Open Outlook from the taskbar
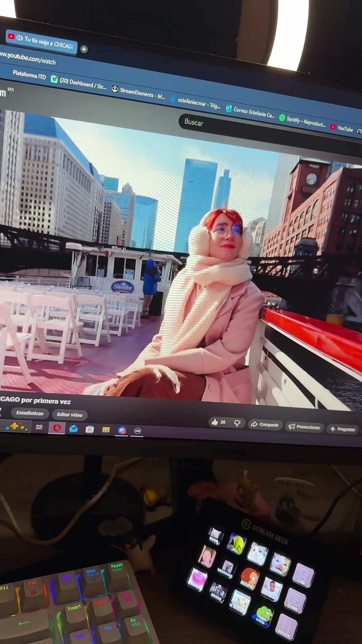362x644 pixels. (x=73, y=429)
